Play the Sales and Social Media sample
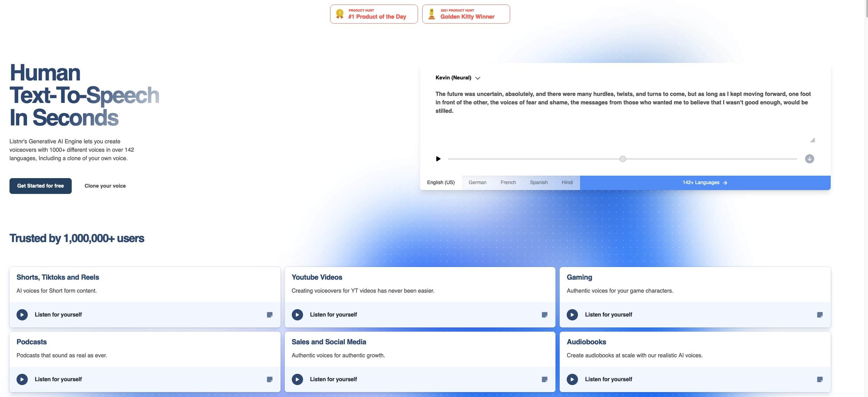Screen dimensions: 868x397 coord(297,379)
